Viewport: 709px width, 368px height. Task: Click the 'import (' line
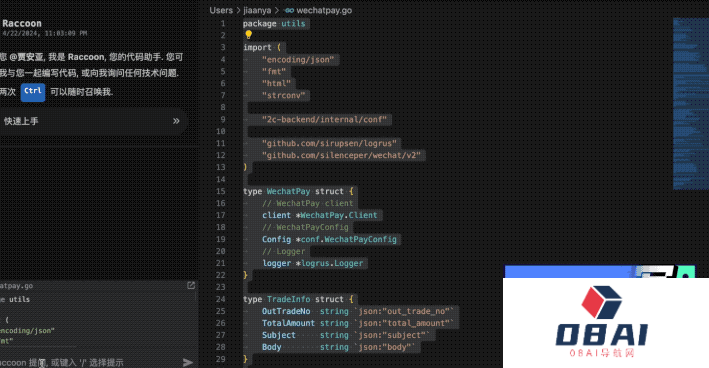[x=262, y=47]
